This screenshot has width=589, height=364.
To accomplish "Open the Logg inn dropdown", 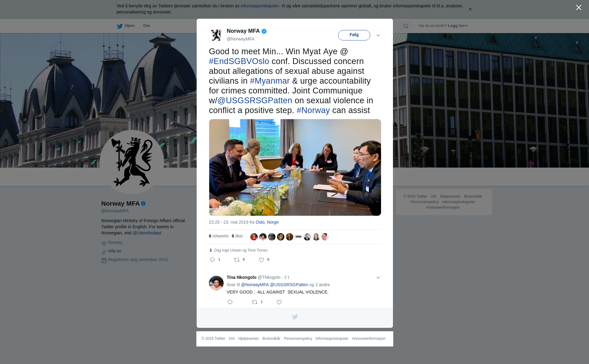I will [x=458, y=26].
